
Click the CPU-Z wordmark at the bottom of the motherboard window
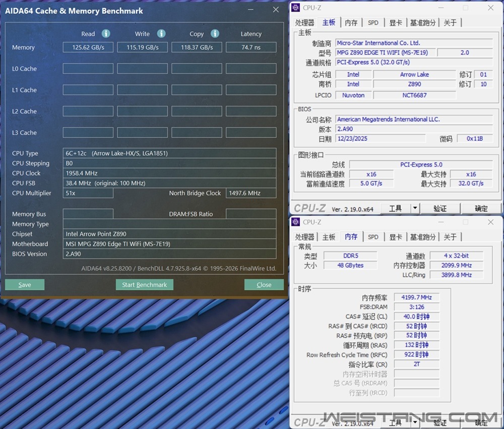point(309,208)
